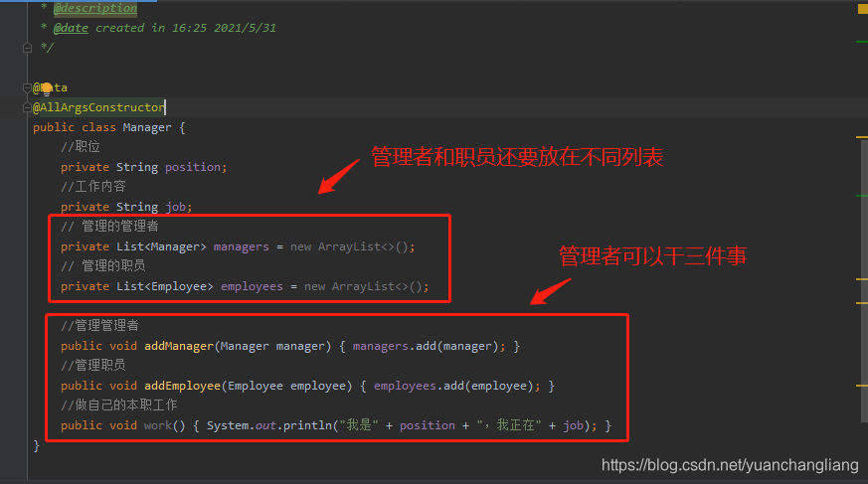The image size is (868, 484).
Task: Click the class name Manager in declaration
Action: (x=147, y=127)
